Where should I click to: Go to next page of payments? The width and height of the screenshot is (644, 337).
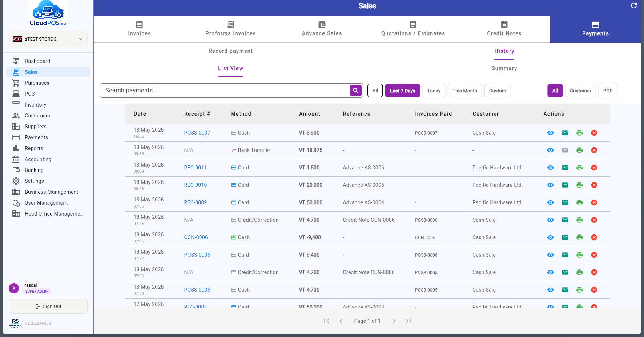point(394,321)
